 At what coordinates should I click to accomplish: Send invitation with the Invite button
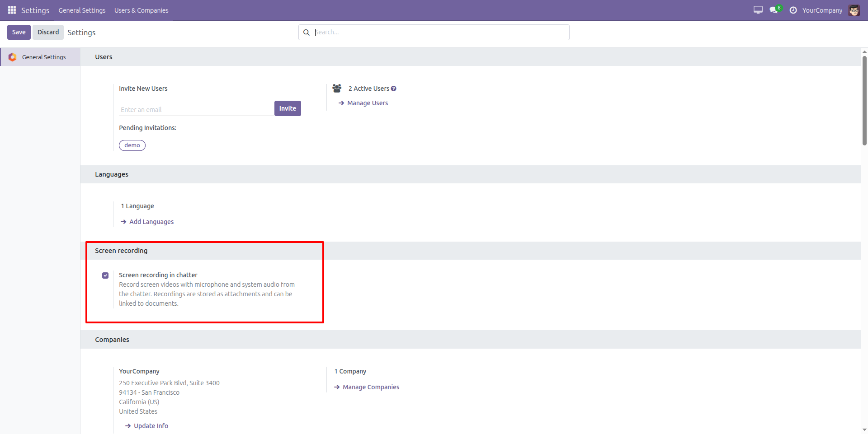pyautogui.click(x=288, y=108)
